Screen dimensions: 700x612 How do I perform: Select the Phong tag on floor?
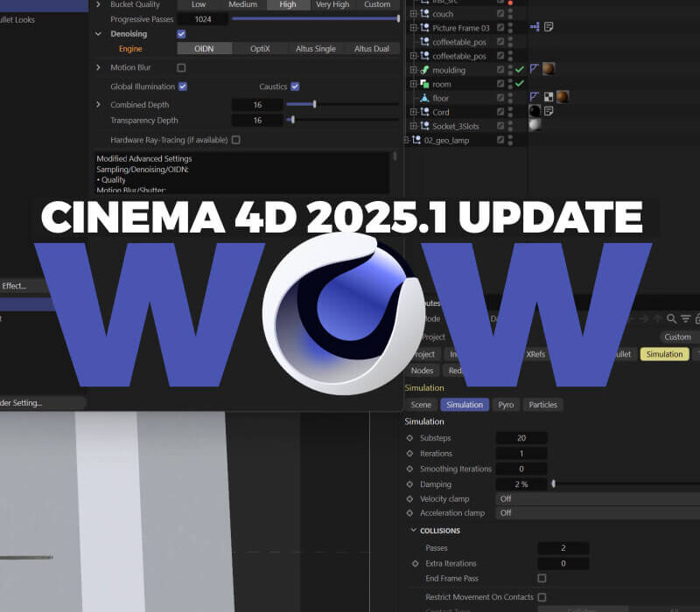click(x=535, y=97)
